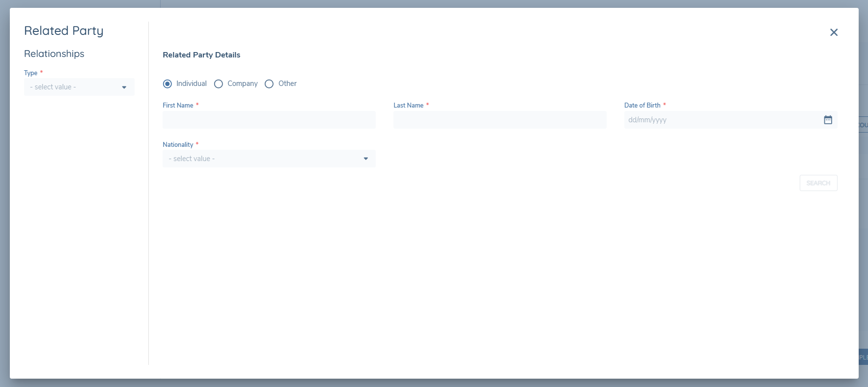This screenshot has width=868, height=387.
Task: Click the Nationality dropdown caret
Action: pyautogui.click(x=365, y=159)
